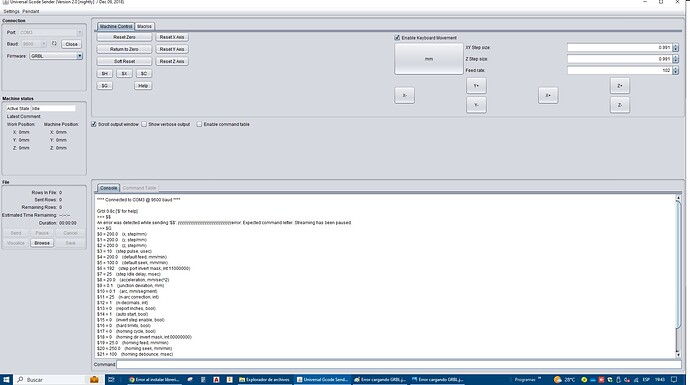Open the Firmware GRBL dropdown

(x=56, y=56)
